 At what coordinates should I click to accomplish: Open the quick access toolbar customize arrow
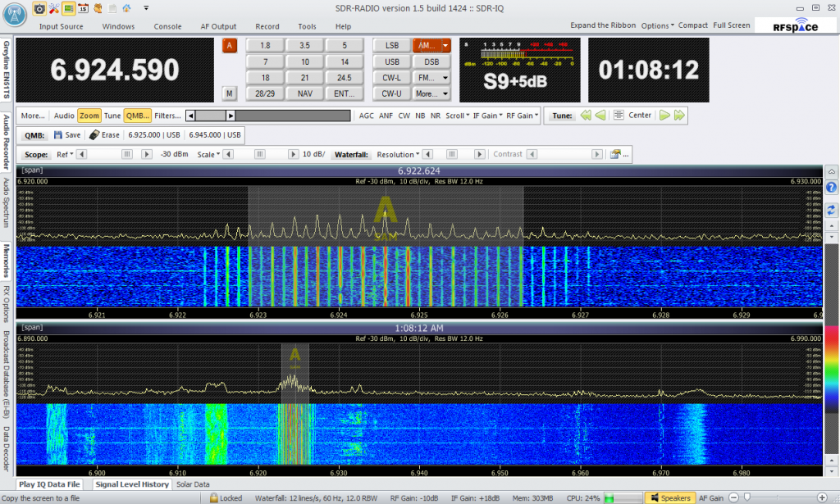click(x=146, y=8)
